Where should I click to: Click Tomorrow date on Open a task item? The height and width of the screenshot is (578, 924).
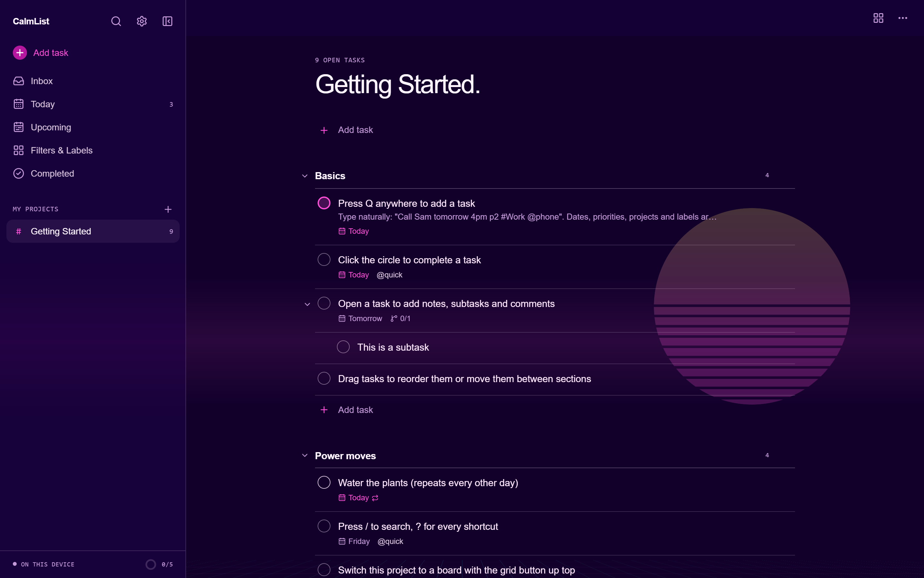coord(360,319)
